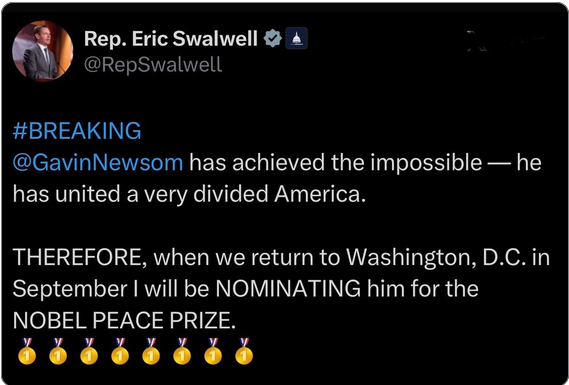This screenshot has height=385, width=569.
Task: Click the blurred area at tweet's top right
Action: 506,40
